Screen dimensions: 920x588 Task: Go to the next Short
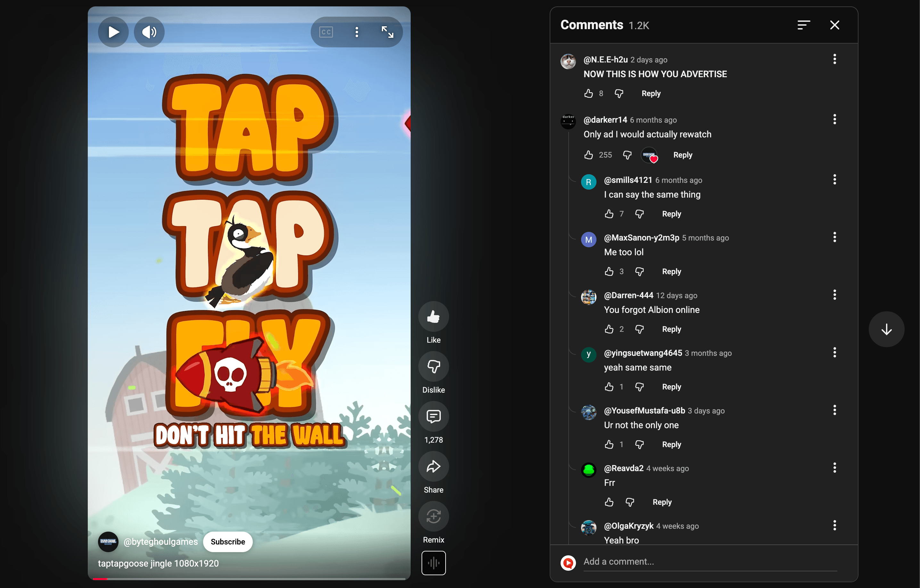click(x=886, y=329)
